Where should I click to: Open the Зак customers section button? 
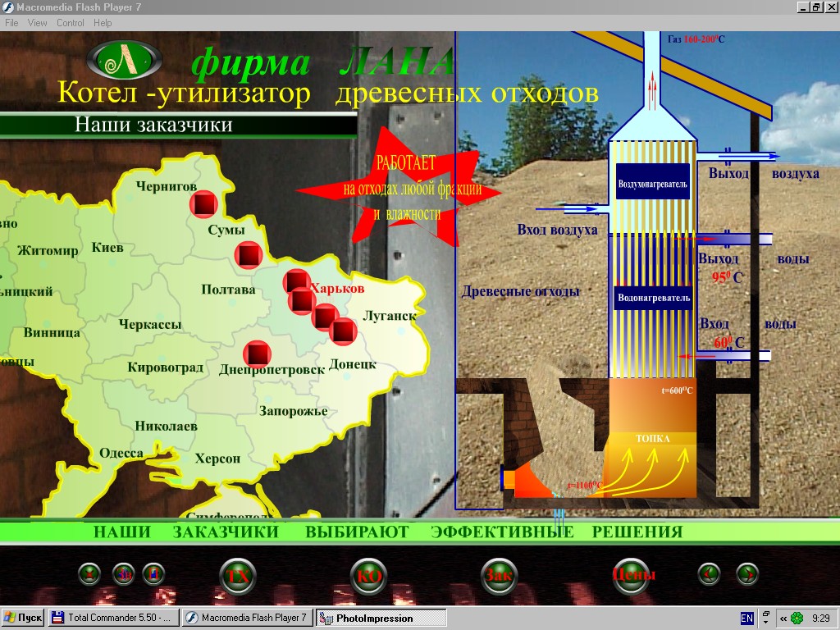(x=499, y=575)
